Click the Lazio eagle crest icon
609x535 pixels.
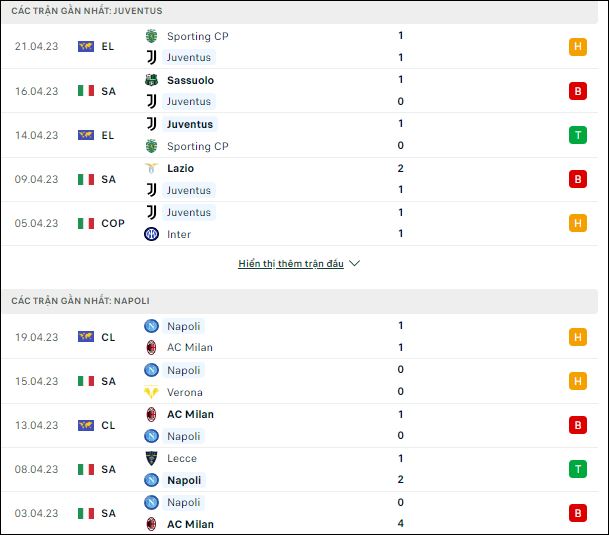(x=151, y=168)
